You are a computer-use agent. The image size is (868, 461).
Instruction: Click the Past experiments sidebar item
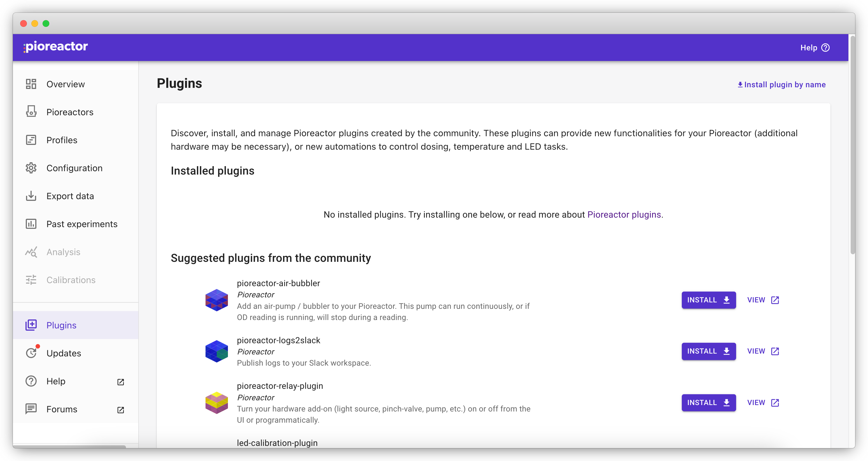[x=82, y=224]
